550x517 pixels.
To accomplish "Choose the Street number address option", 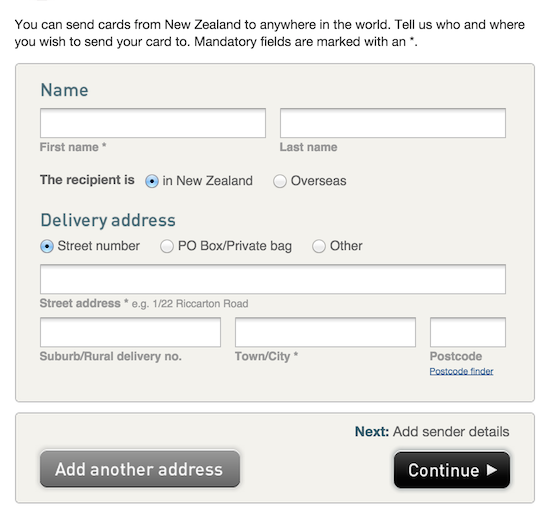I will point(47,246).
